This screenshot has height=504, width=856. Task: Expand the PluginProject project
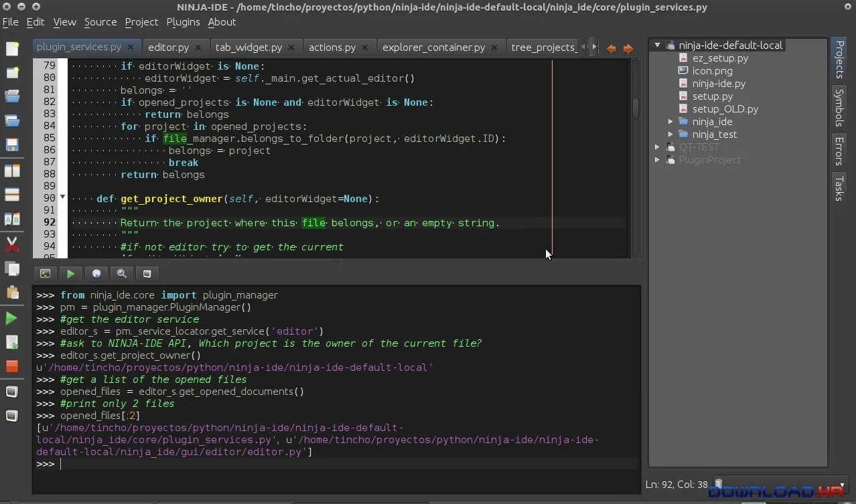point(658,160)
